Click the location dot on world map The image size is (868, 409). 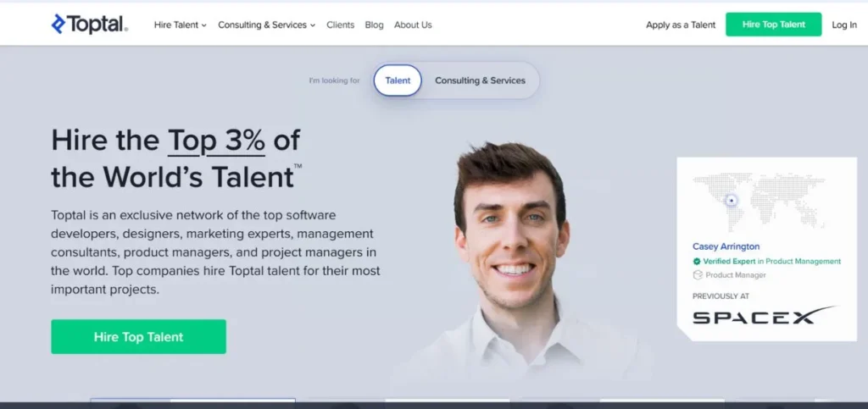[x=732, y=200]
